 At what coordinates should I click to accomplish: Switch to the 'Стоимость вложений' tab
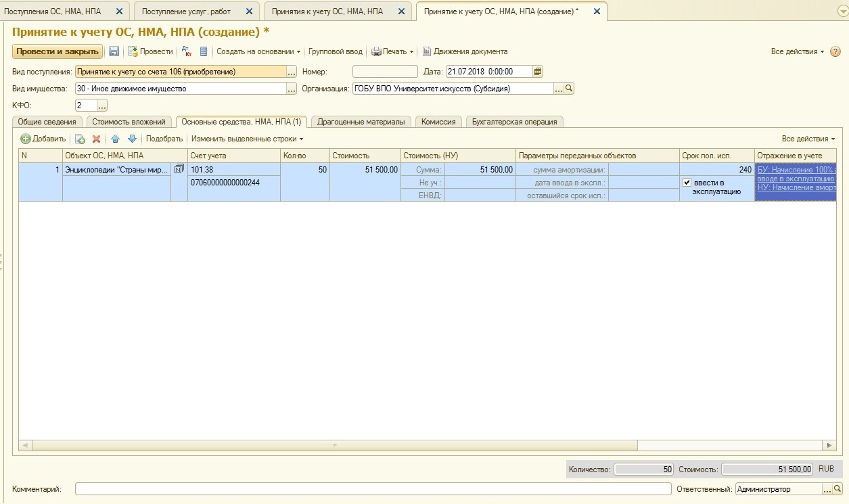(x=129, y=122)
